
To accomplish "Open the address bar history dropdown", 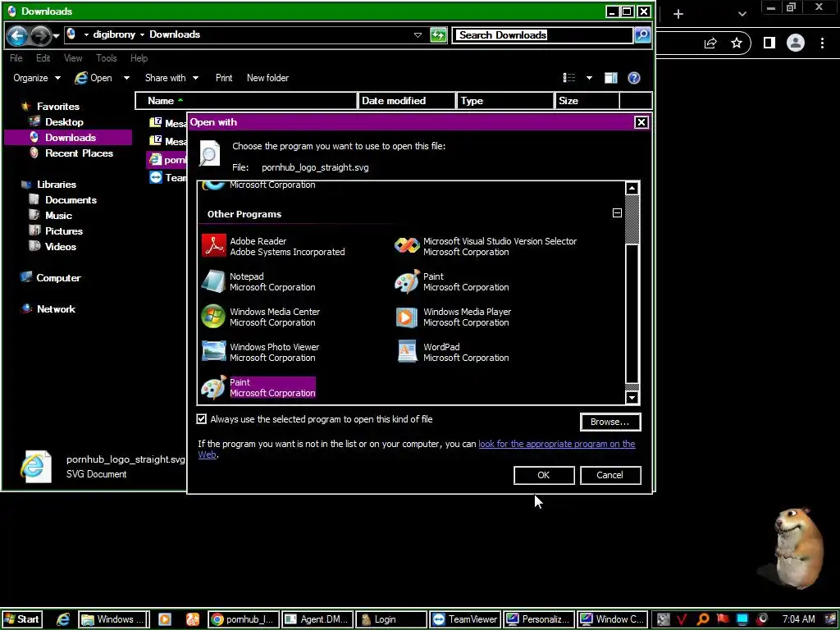I will (x=418, y=34).
